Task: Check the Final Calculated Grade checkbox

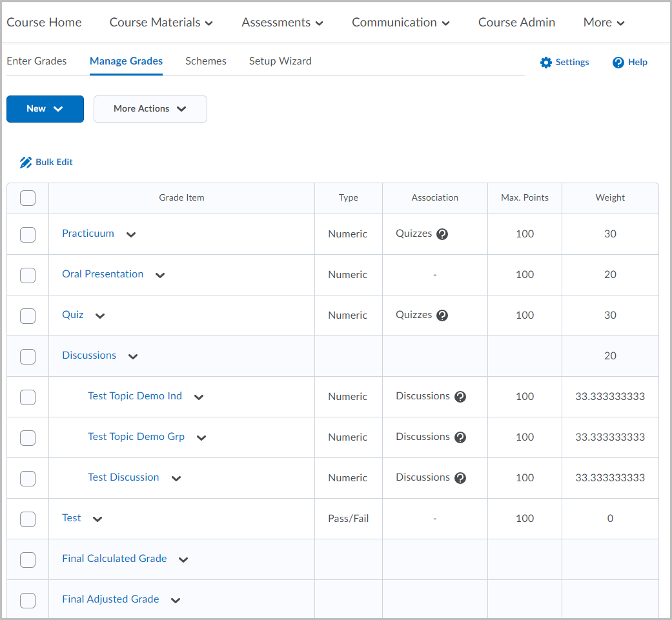Action: pos(28,560)
